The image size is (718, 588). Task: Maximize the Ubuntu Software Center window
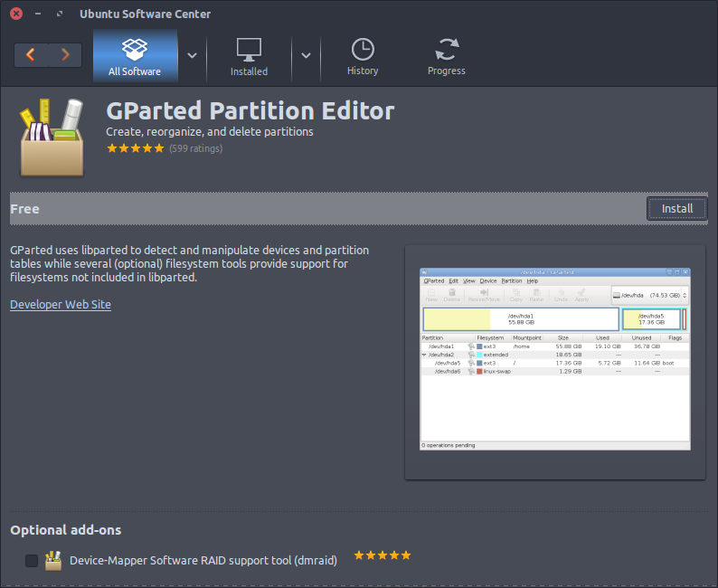point(60,14)
